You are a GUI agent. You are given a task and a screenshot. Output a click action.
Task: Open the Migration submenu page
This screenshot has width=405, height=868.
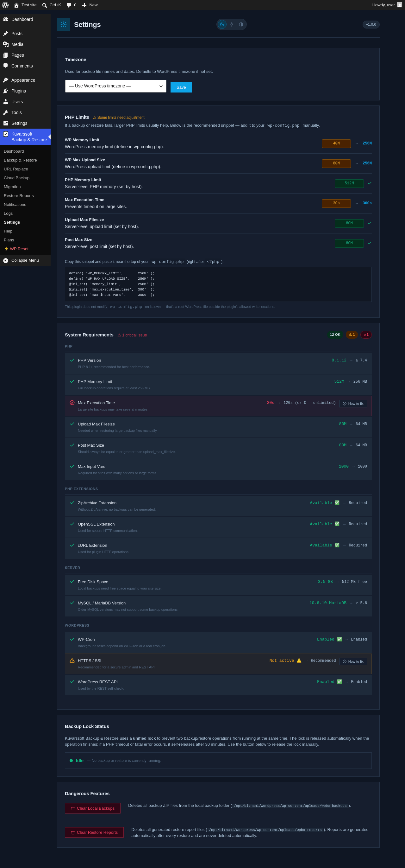[x=12, y=187]
